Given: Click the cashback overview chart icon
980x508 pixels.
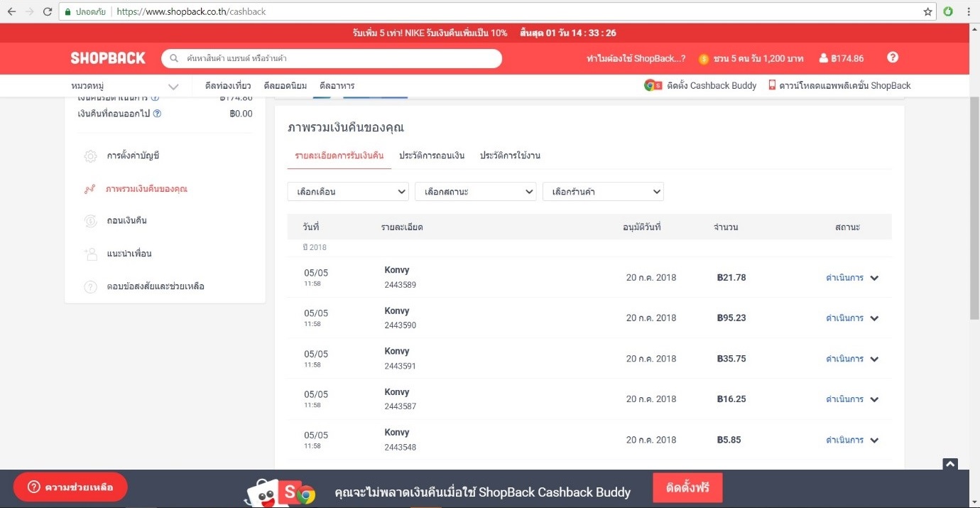Looking at the screenshot, I should [x=90, y=189].
